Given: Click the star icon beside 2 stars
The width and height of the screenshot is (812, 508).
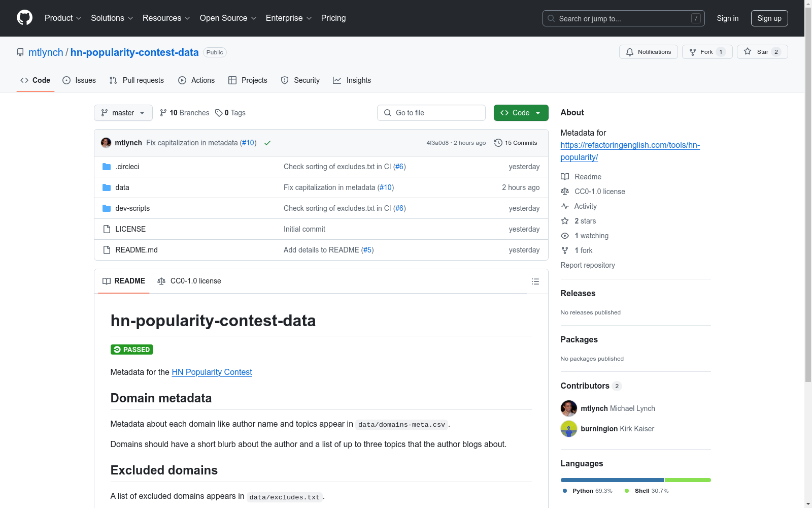Looking at the screenshot, I should click(565, 221).
